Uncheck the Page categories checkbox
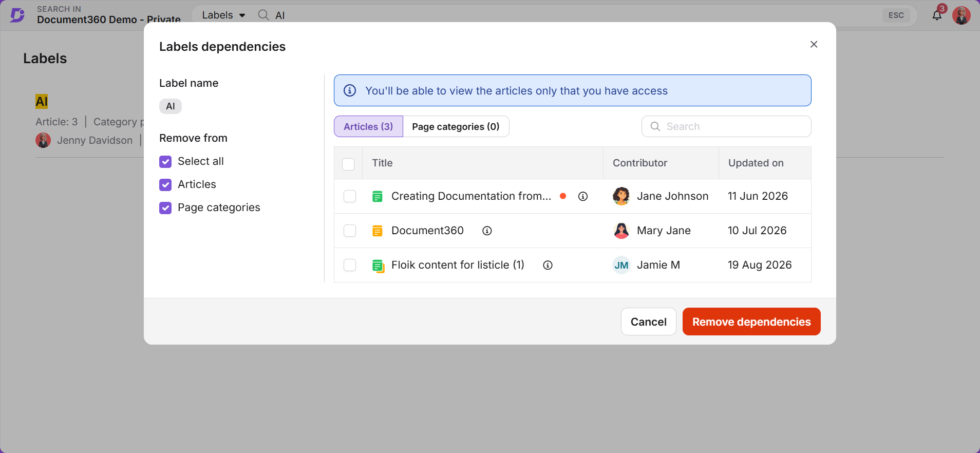This screenshot has height=453, width=980. click(x=165, y=208)
